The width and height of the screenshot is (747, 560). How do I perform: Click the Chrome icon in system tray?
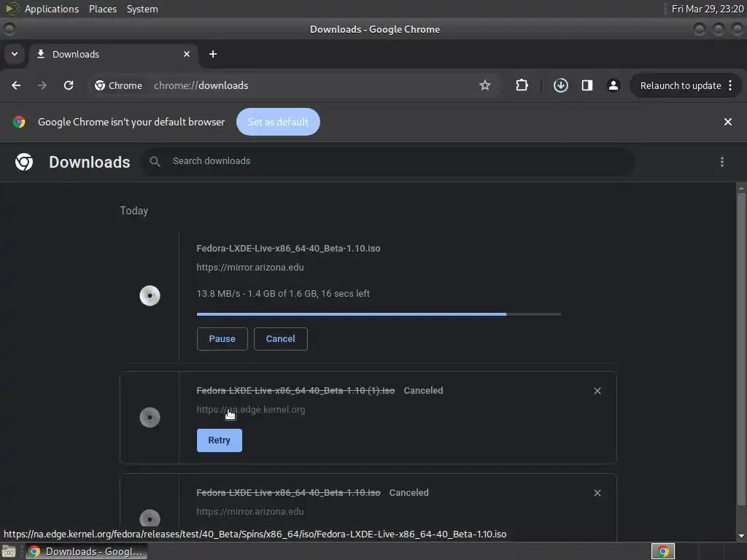coord(663,551)
